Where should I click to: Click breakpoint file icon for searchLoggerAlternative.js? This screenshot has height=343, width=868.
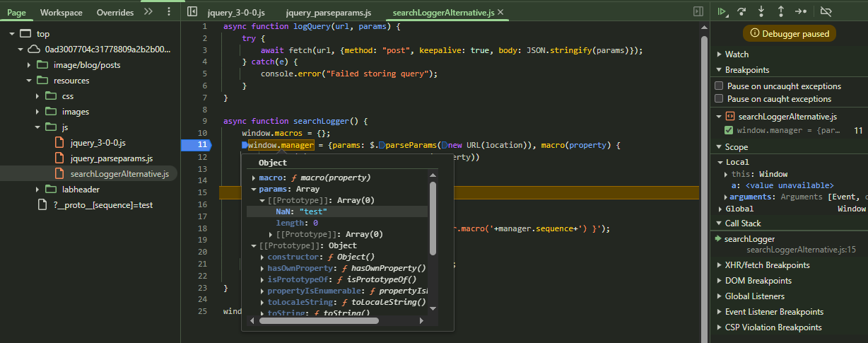730,117
